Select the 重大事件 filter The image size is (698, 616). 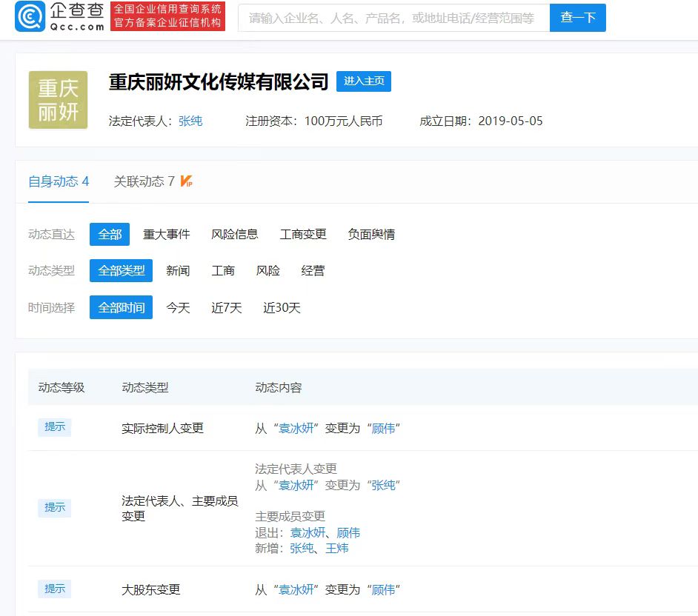(166, 234)
